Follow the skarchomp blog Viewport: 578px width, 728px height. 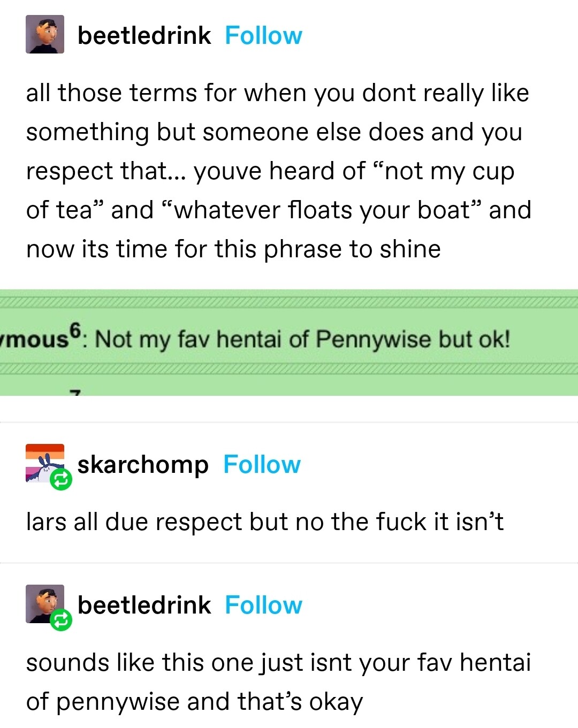[x=262, y=465]
